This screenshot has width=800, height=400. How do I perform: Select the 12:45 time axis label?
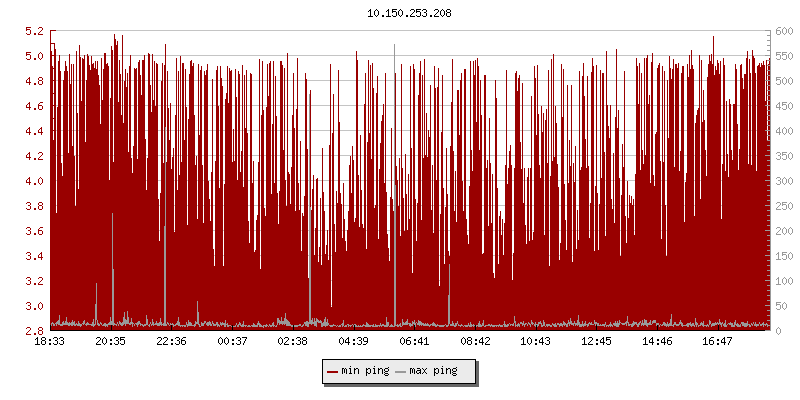pyautogui.click(x=596, y=341)
